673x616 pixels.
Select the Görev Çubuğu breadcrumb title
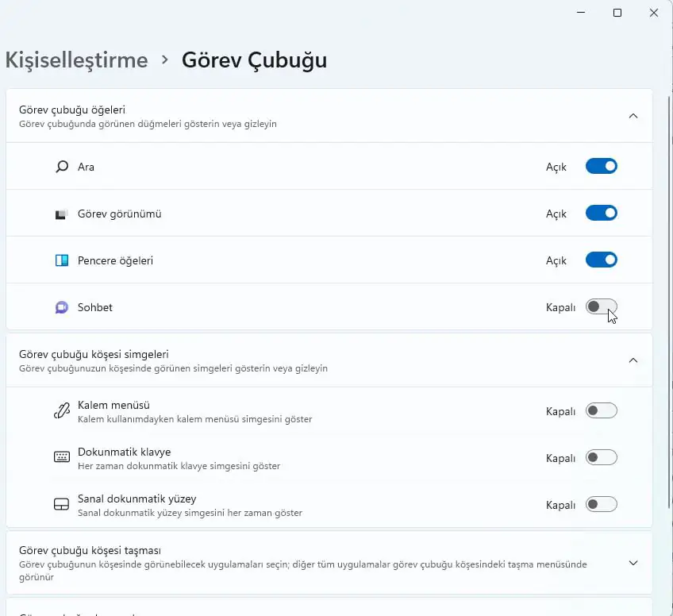click(254, 60)
